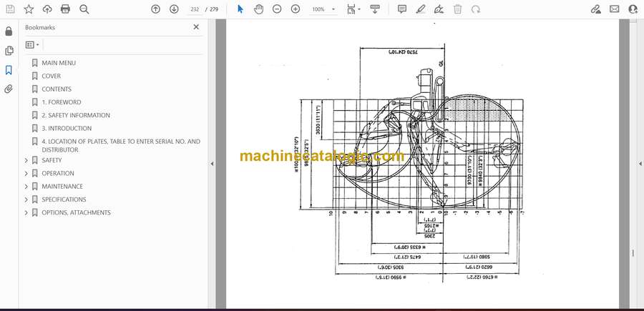The height and width of the screenshot is (311, 644).
Task: Open the CONTENTS bookmark
Action: 56,89
